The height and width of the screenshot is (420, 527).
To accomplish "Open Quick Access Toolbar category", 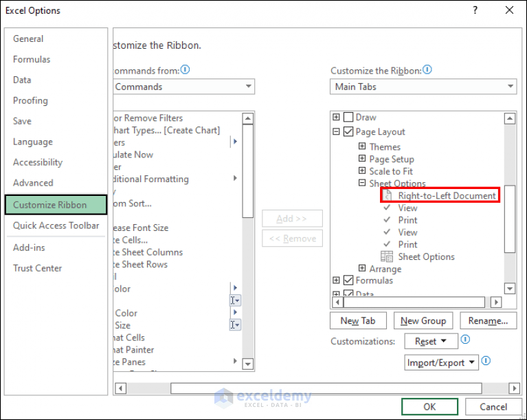I will (56, 225).
